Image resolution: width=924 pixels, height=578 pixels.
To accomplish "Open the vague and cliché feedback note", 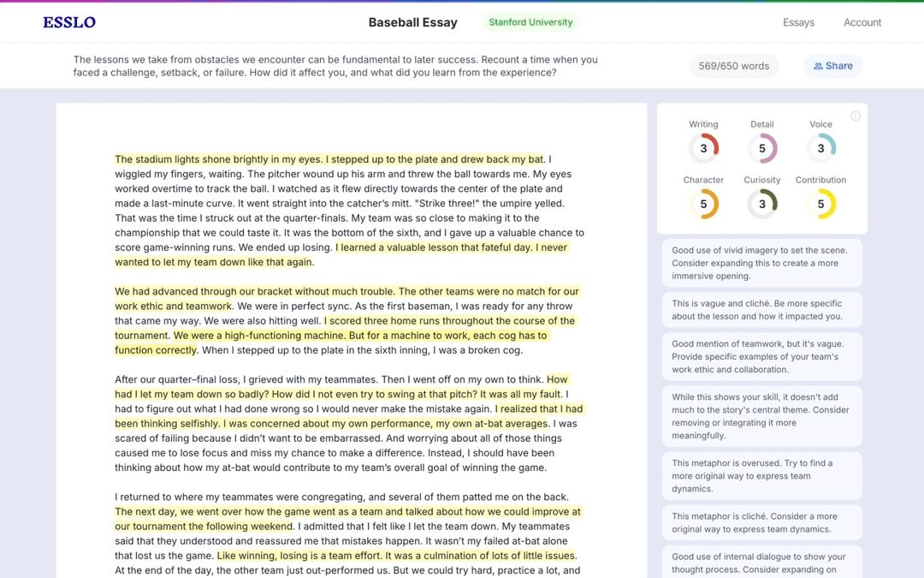I will [x=761, y=310].
